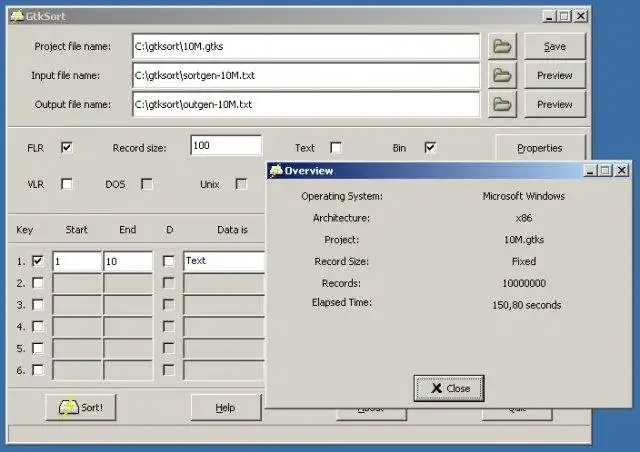Click the 'x86' architecture value
The width and height of the screenshot is (640, 452).
point(524,218)
